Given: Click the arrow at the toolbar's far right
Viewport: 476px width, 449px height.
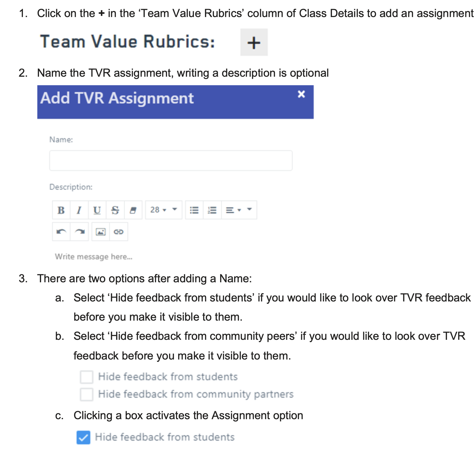Looking at the screenshot, I should click(249, 209).
